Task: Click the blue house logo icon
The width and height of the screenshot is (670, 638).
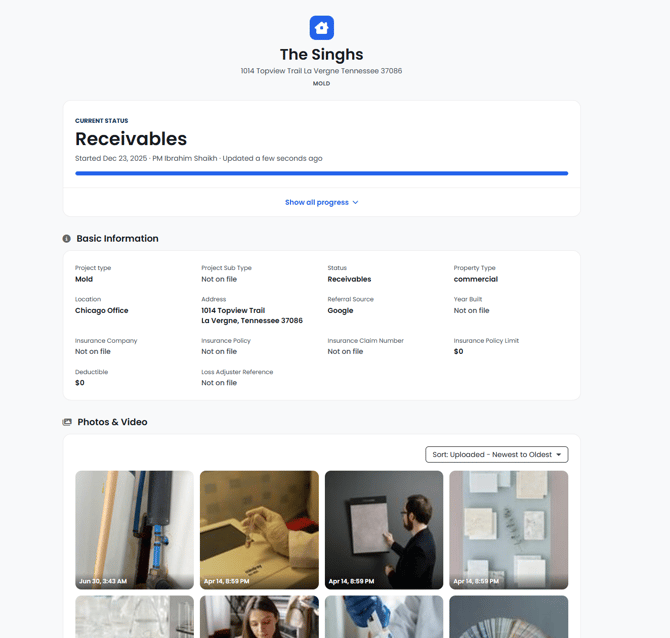Action: coord(321,28)
